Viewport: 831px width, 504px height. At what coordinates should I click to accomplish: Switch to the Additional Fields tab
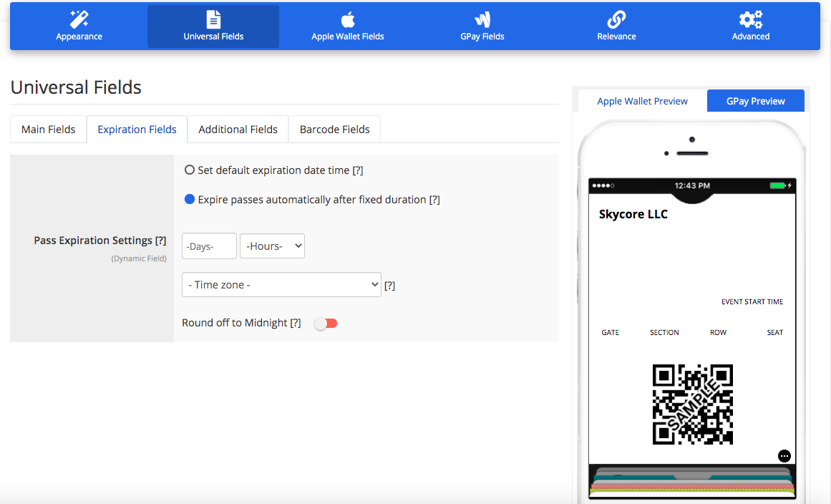pos(238,130)
